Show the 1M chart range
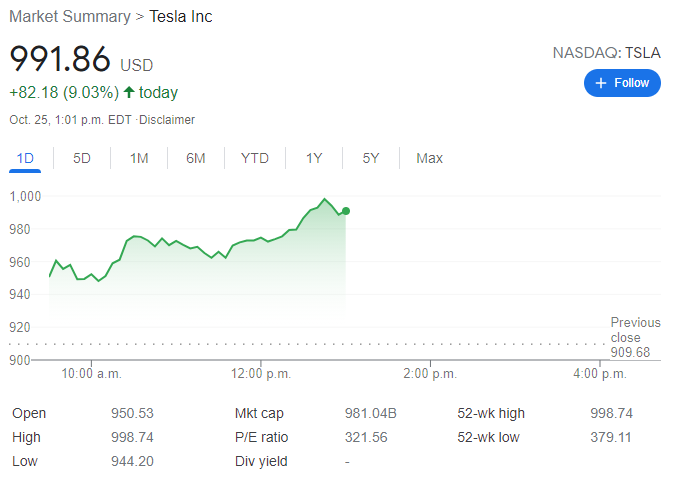This screenshot has width=673, height=477. tap(139, 158)
